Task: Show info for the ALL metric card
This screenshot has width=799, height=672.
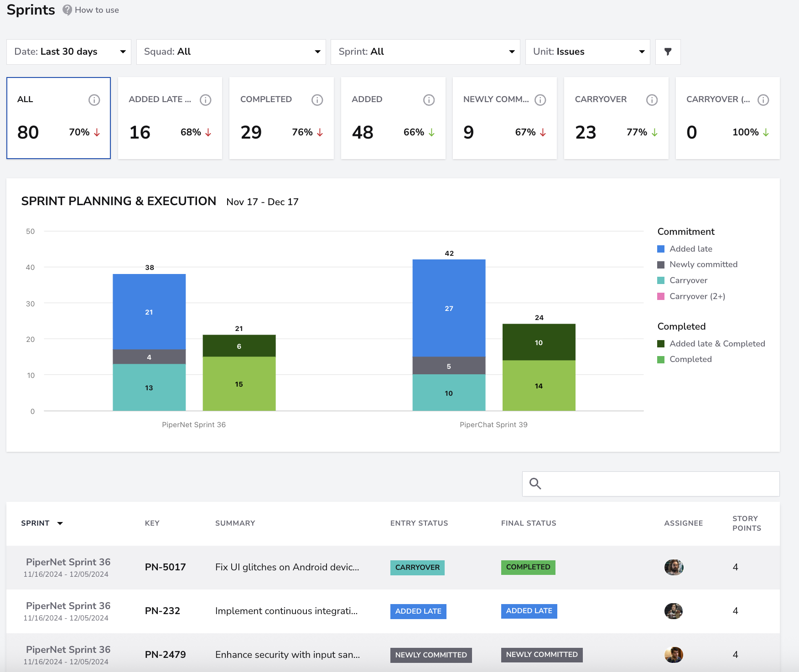Action: point(94,100)
